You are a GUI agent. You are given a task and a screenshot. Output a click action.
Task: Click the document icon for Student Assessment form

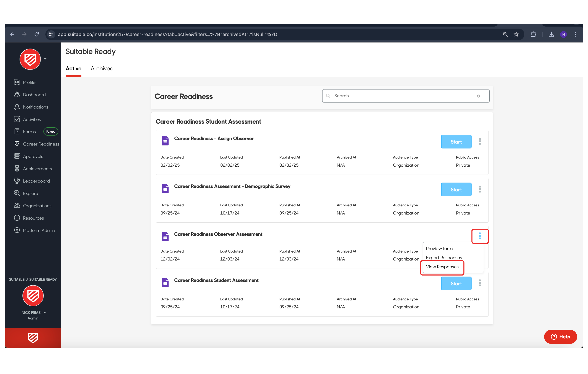coord(165,283)
